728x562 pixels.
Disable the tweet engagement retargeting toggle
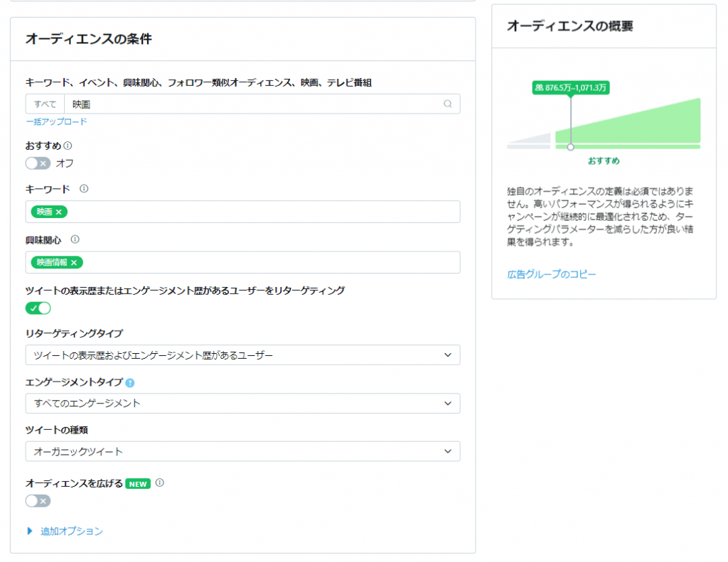[x=38, y=308]
